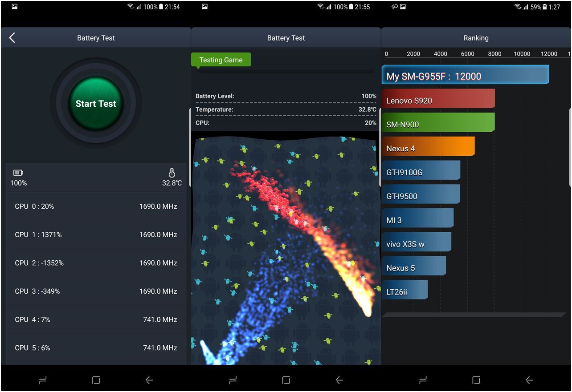Select the LT26ii ranking bar
572x392 pixels.
point(404,291)
